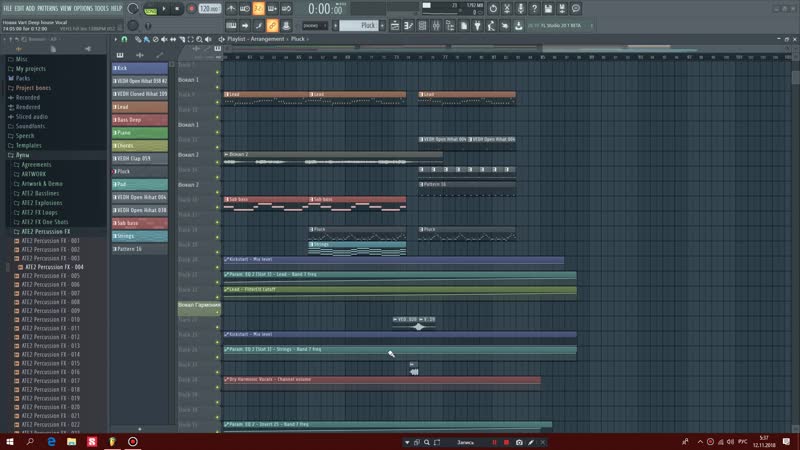
Task: Select the playlist playback speaker tool
Action: click(208, 39)
